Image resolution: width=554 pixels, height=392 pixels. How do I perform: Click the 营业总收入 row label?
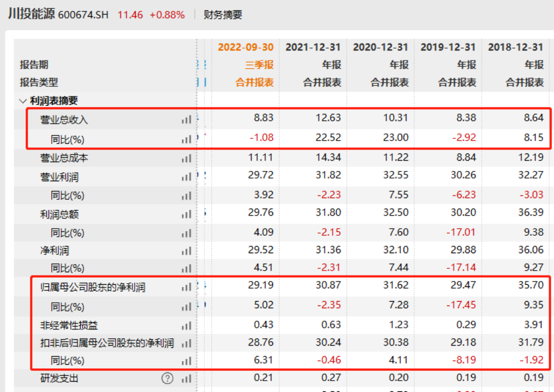coord(64,120)
